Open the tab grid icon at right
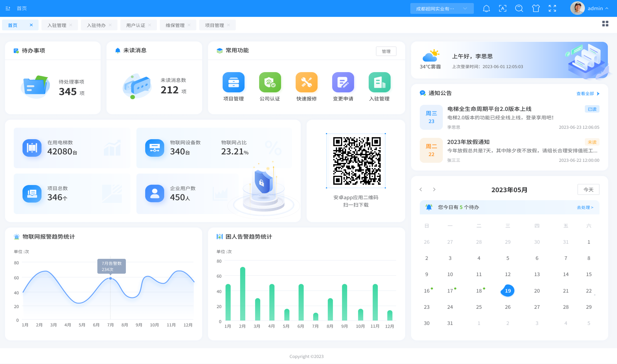Image resolution: width=617 pixels, height=364 pixels. (x=605, y=24)
